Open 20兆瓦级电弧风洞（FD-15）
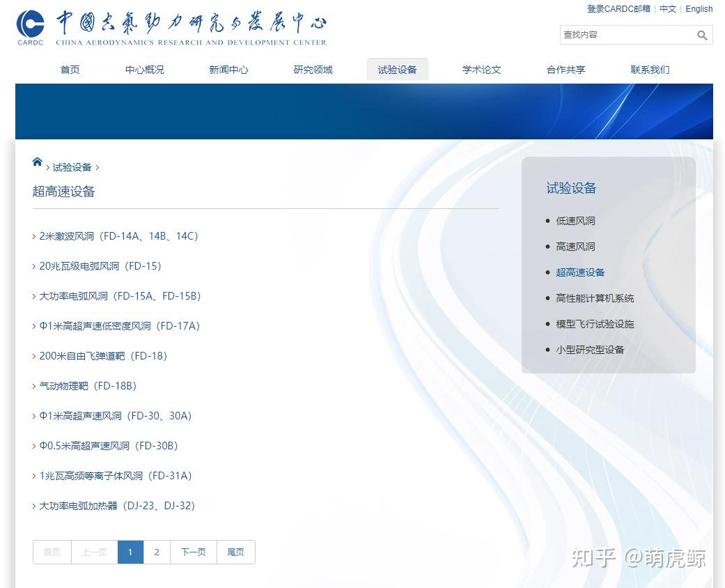Screen dimensions: 725x588 101,266
